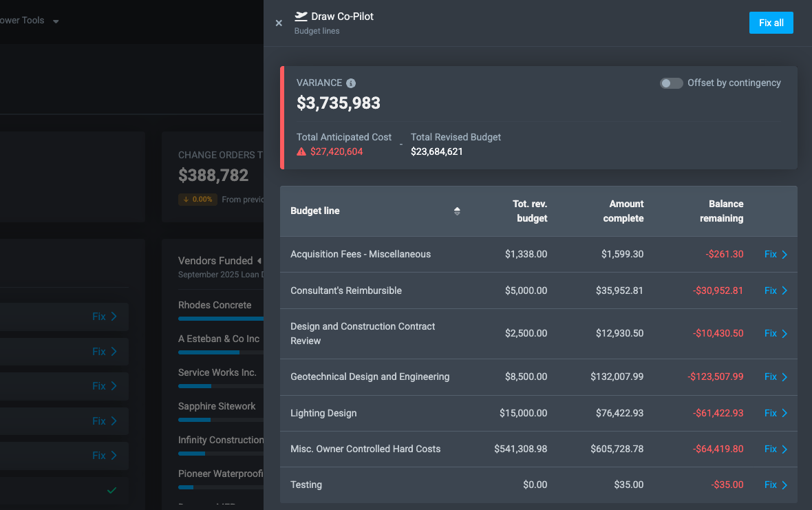
Task: Click the back arrow beside Vendors Funded
Action: (x=257, y=261)
